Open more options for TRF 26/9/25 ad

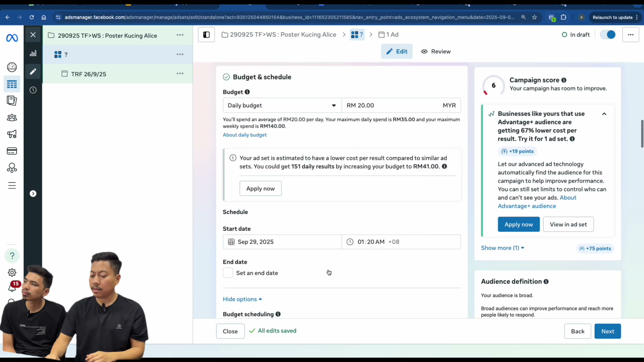pyautogui.click(x=180, y=73)
